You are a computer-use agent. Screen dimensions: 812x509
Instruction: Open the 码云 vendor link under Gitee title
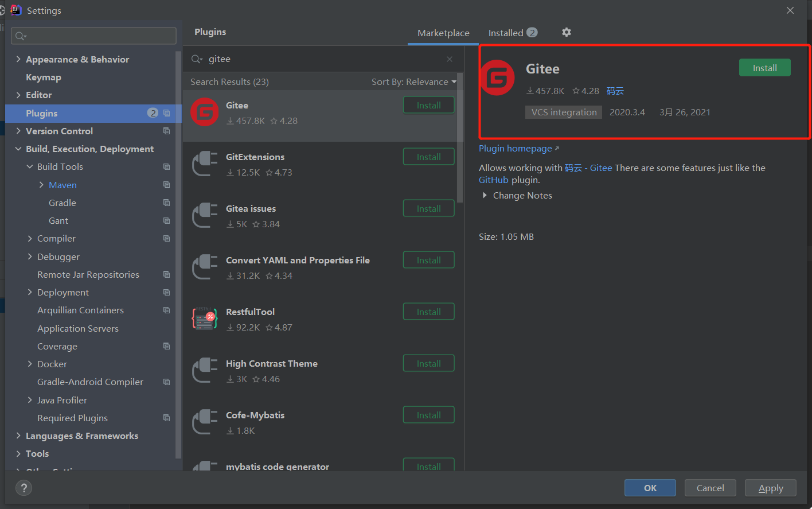click(615, 91)
